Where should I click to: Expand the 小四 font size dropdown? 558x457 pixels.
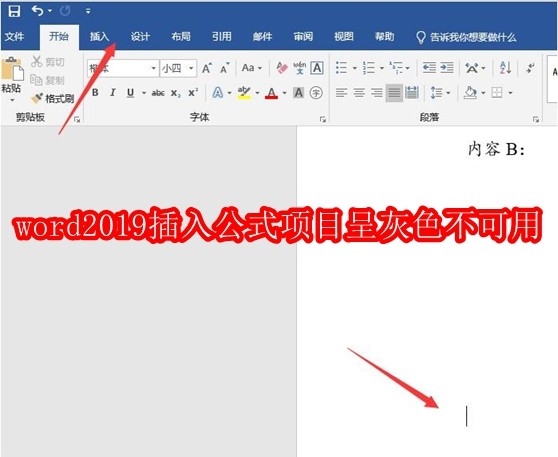point(191,68)
